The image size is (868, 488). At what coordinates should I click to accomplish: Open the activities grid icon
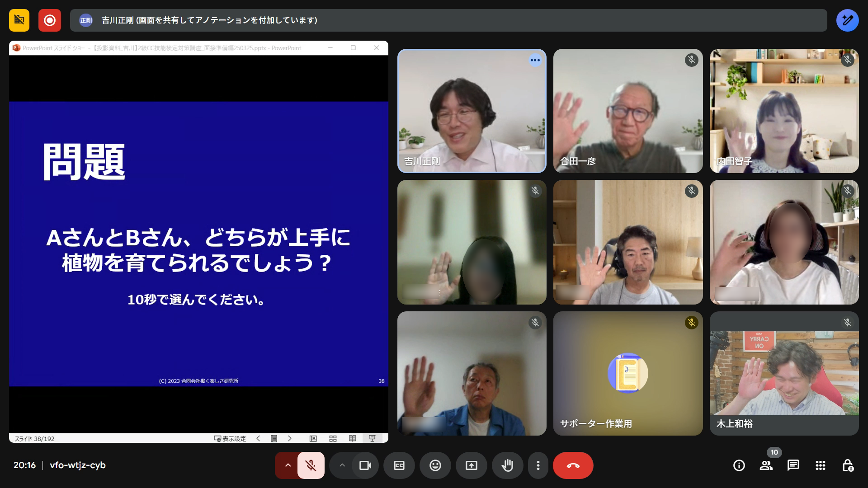[x=821, y=465]
